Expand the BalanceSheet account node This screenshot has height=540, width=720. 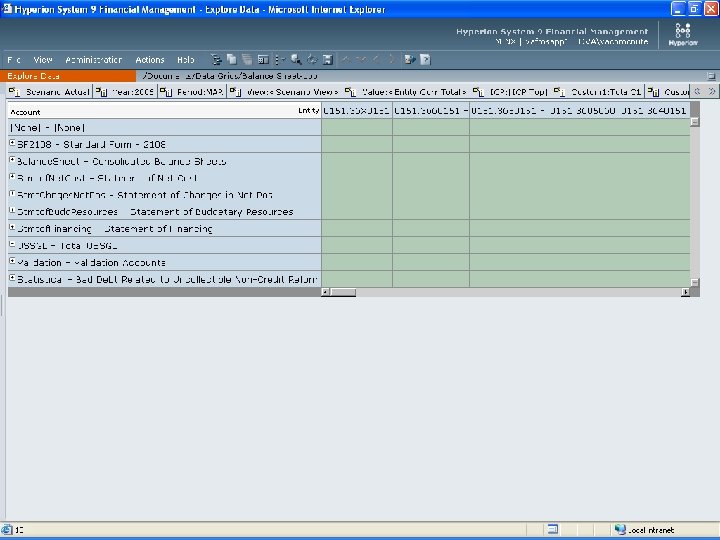[x=13, y=160]
